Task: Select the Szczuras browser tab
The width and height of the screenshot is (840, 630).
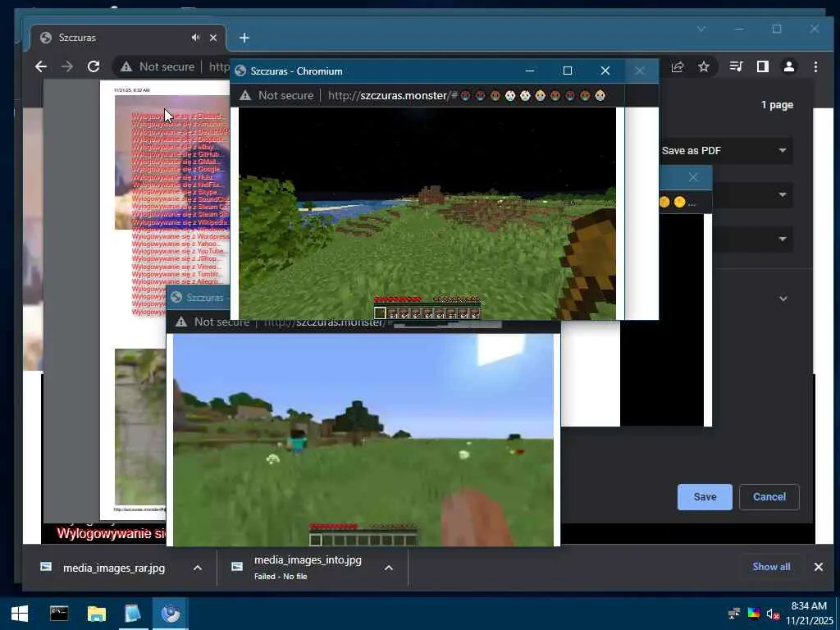Action: tap(127, 38)
